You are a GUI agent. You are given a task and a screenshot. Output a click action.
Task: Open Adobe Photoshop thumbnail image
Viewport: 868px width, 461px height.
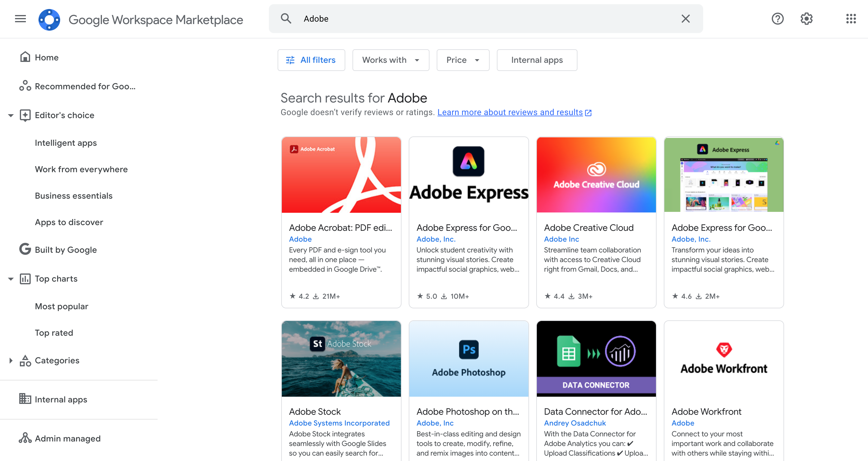click(468, 359)
